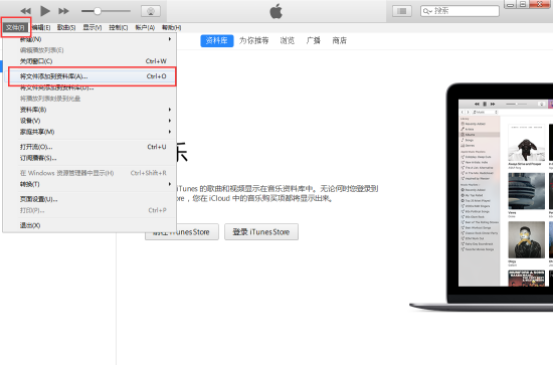Click the MacBook promotional image
This screenshot has width=554, height=365.
pyautogui.click(x=481, y=197)
